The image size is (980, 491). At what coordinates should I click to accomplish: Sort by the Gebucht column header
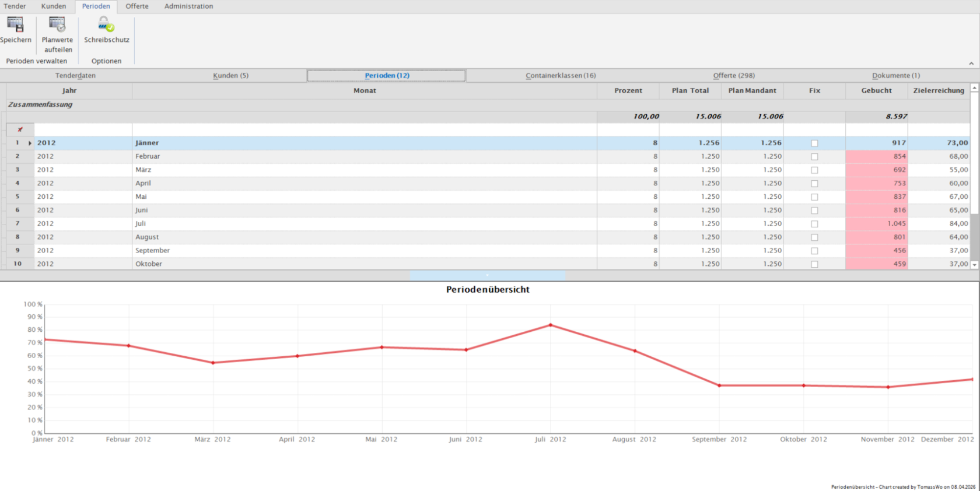coord(876,90)
